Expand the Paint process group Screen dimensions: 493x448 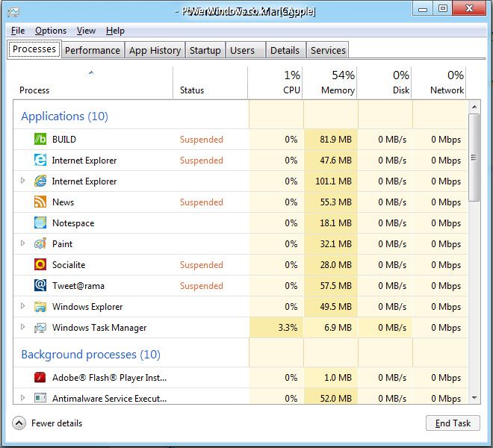[22, 243]
